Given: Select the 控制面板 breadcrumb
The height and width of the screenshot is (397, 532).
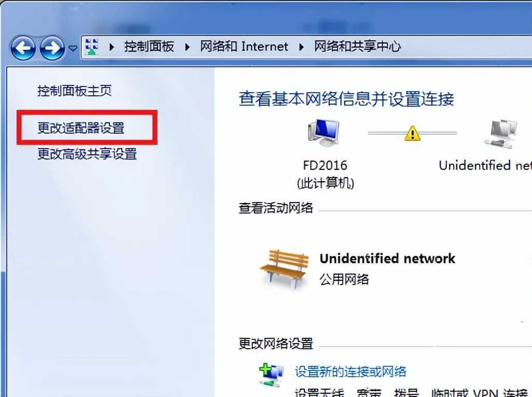Looking at the screenshot, I should (x=149, y=47).
